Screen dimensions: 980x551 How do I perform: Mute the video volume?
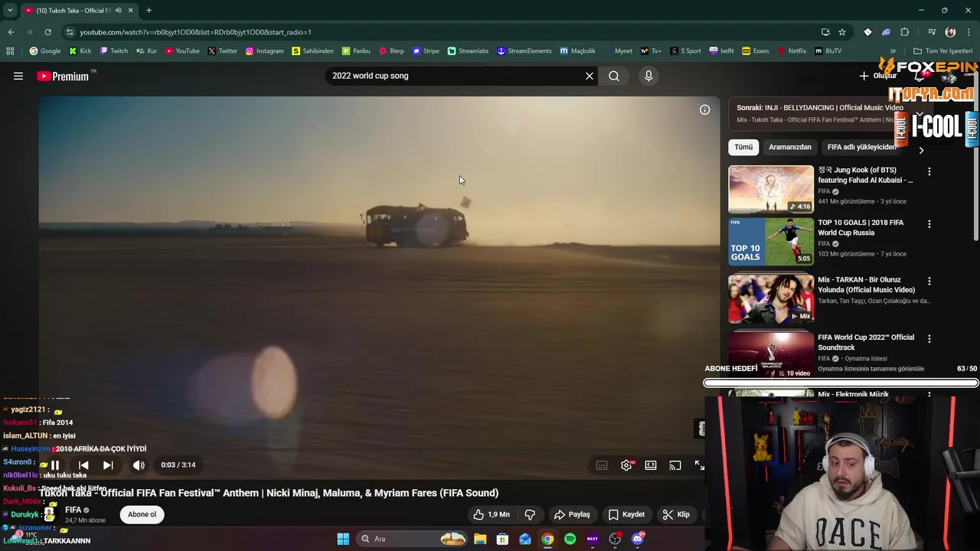139,465
